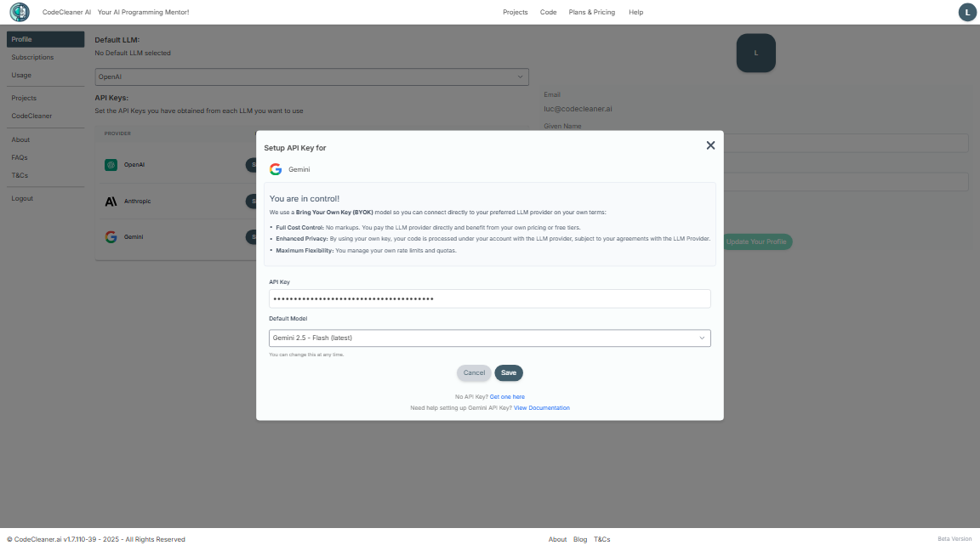Click CodeCleaner AI brand text
Screen dimensions: 980x551
click(x=66, y=12)
